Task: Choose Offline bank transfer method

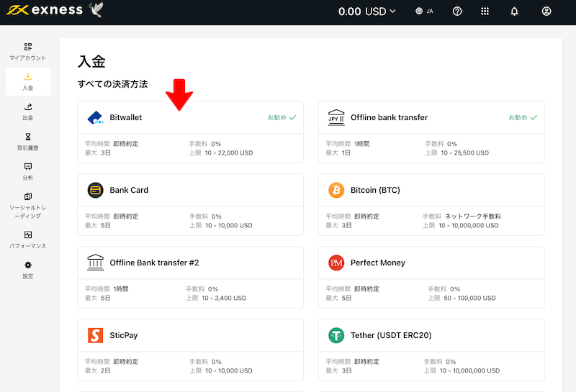Action: tap(431, 132)
